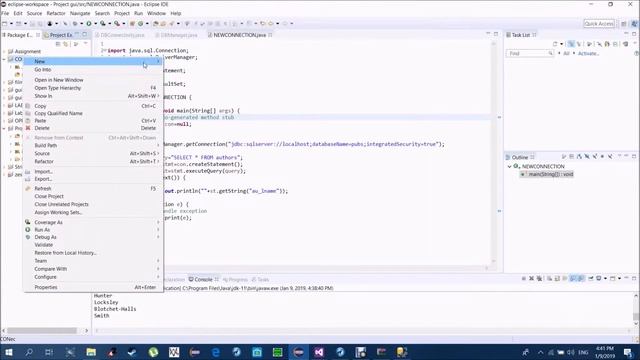Click the horizontal scrollbar of Project Explorer

42,330
